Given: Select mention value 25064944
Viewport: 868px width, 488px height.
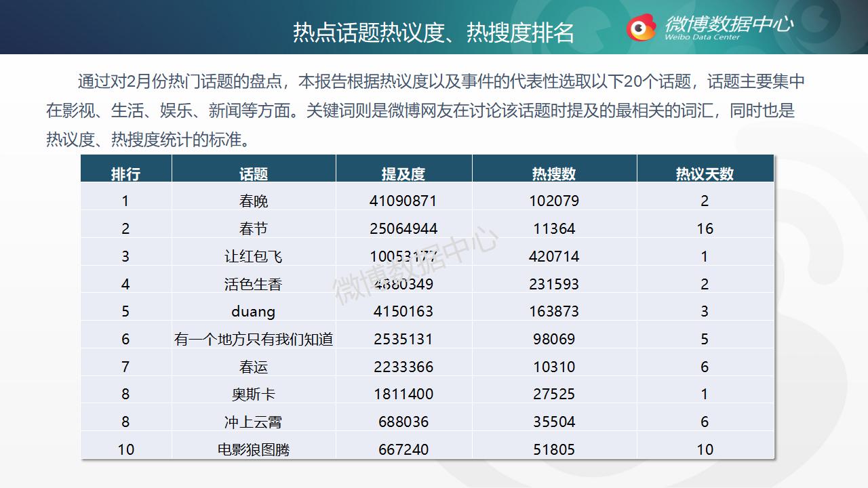Looking at the screenshot, I should pos(403,229).
